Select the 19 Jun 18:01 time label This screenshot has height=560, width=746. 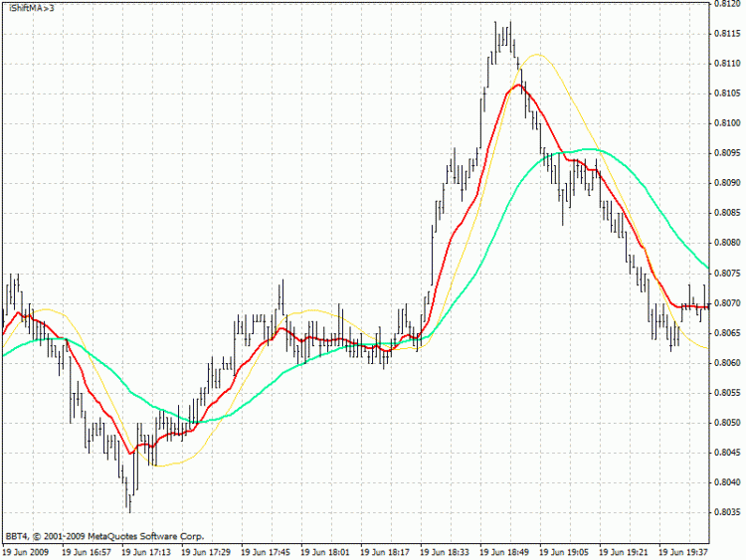coord(325,551)
